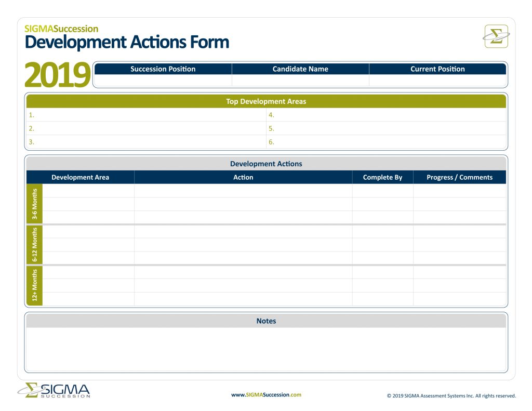This screenshot has width=532, height=411.
Task: Click the Notes text area
Action: click(266, 349)
